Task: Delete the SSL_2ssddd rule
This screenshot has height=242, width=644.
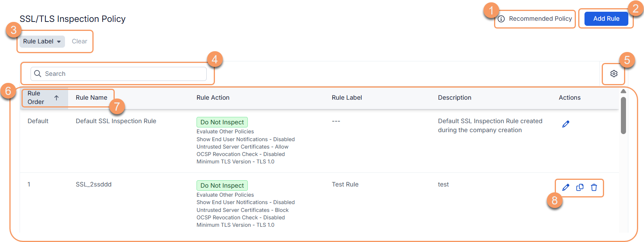Action: 594,187
